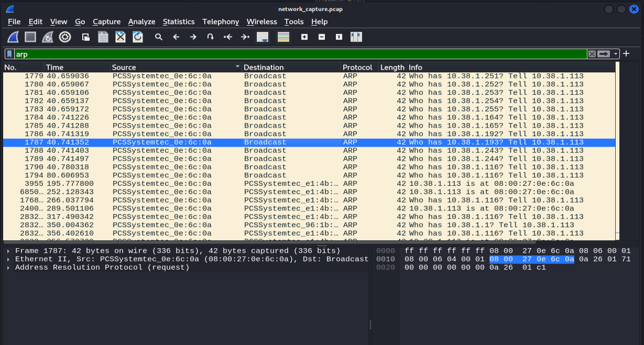Viewport: 644px width, 345px height.
Task: Open the display filter bookmark menu
Action: [x=9, y=54]
